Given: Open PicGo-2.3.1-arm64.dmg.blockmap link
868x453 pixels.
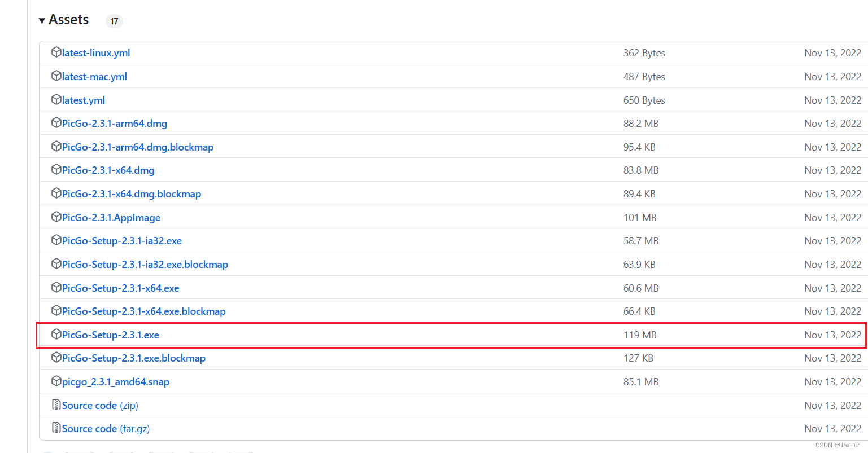Looking at the screenshot, I should coord(138,147).
